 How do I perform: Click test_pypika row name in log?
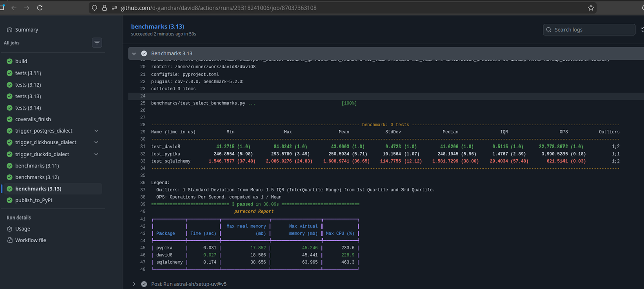tap(166, 154)
